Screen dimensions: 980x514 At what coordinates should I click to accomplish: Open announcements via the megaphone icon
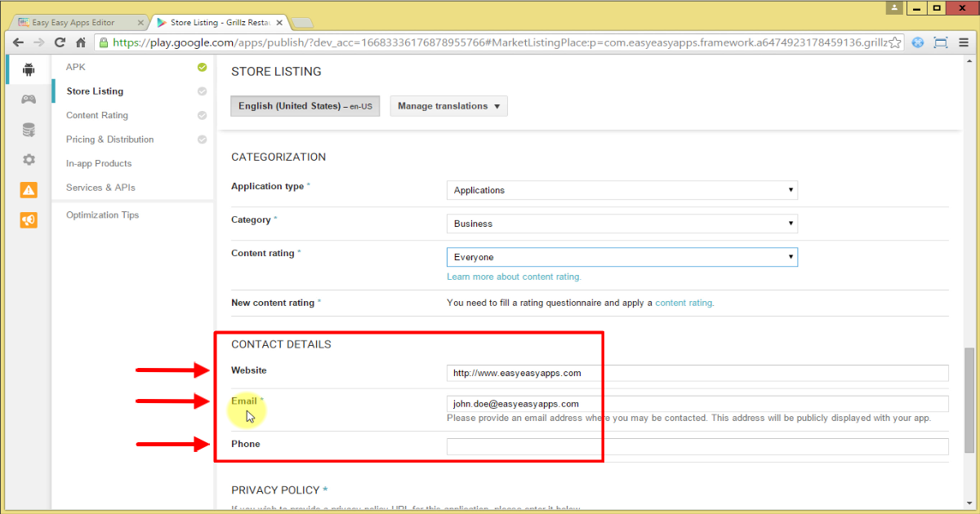pos(28,219)
